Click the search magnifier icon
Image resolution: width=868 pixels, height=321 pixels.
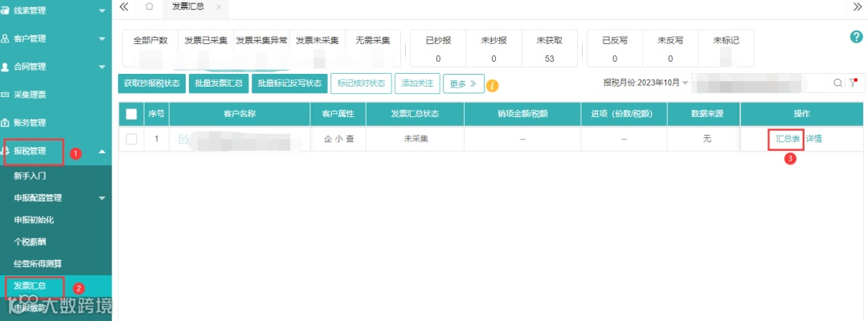(838, 83)
